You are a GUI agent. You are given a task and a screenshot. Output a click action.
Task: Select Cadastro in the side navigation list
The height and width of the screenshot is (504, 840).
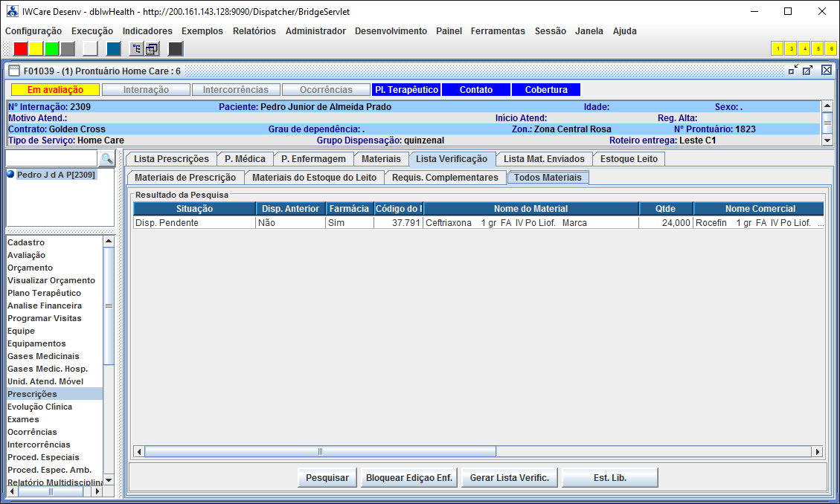coord(54,242)
